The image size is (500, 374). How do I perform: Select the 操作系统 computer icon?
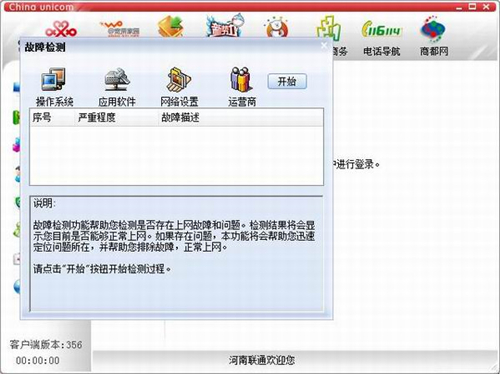click(x=53, y=79)
